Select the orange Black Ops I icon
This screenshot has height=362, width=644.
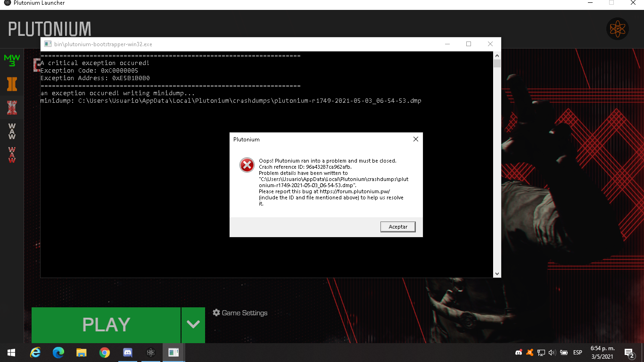(x=12, y=84)
